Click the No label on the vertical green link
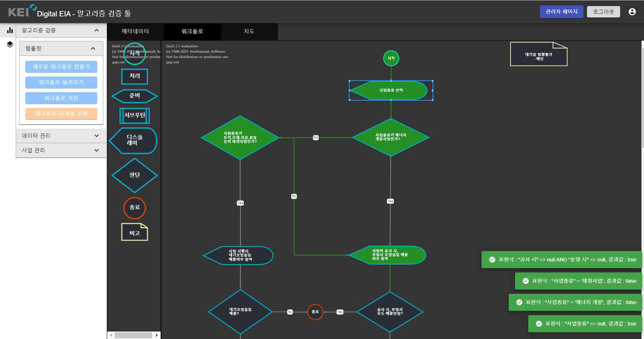Viewport: 644px width, 339px height. point(294,196)
